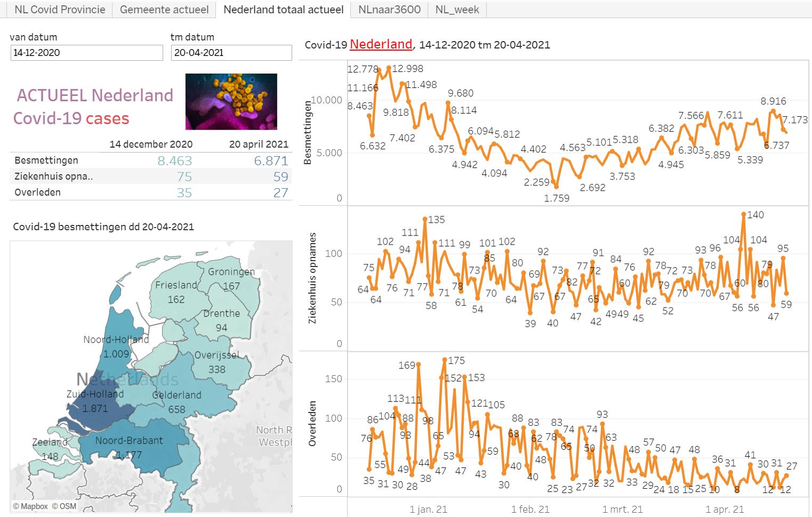Screen dimensions: 812x517
Task: Click the Besmettingen value 8.463 in table
Action: click(174, 160)
